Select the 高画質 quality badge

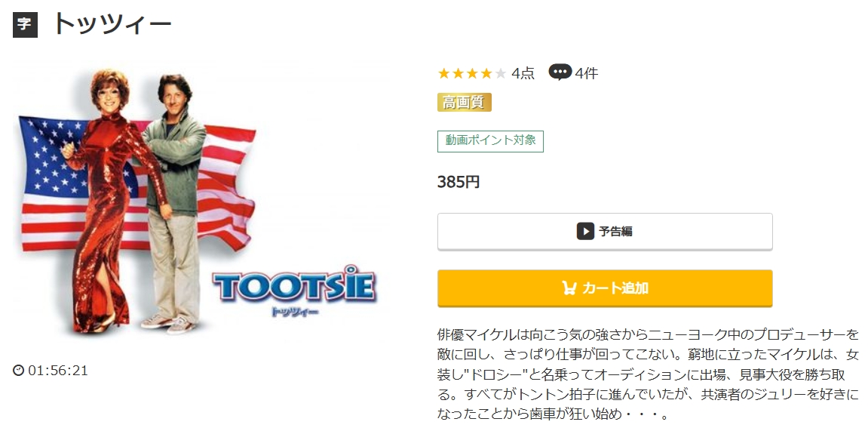click(x=464, y=103)
